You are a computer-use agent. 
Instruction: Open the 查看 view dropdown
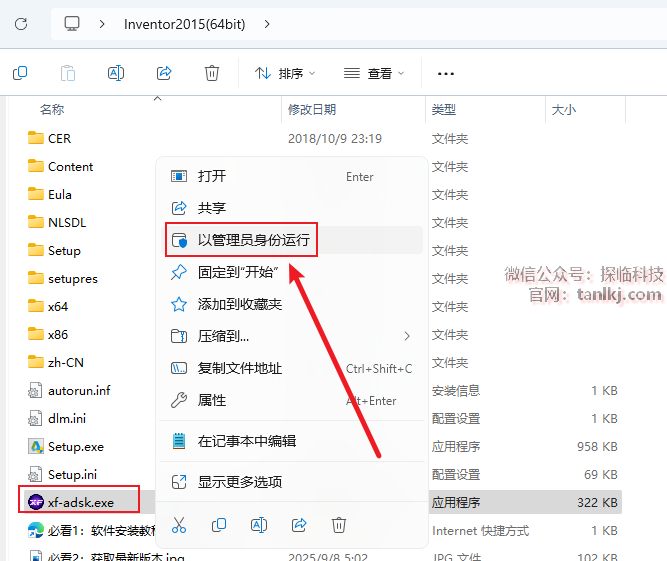373,74
